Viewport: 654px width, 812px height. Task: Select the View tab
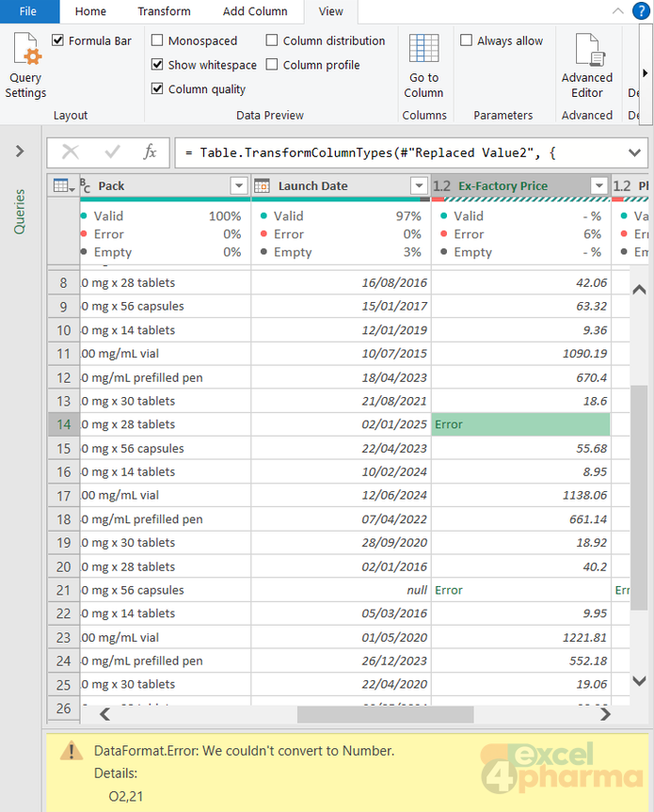pyautogui.click(x=331, y=11)
